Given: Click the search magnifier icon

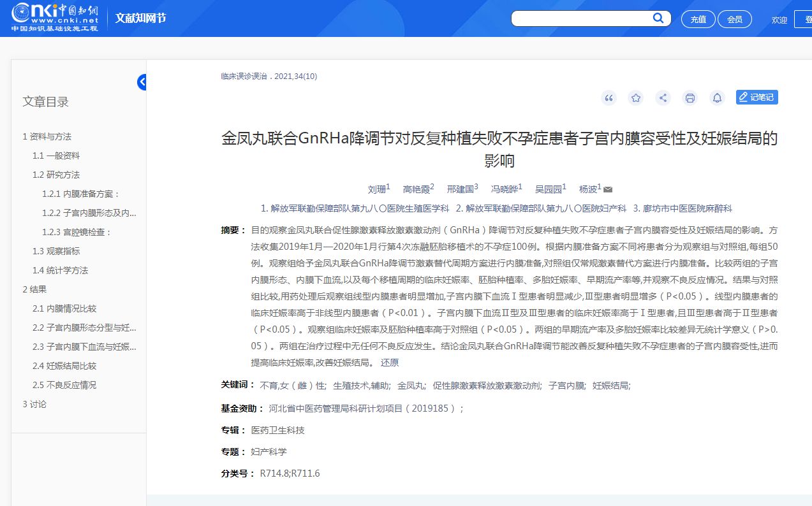Looking at the screenshot, I should point(658,18).
